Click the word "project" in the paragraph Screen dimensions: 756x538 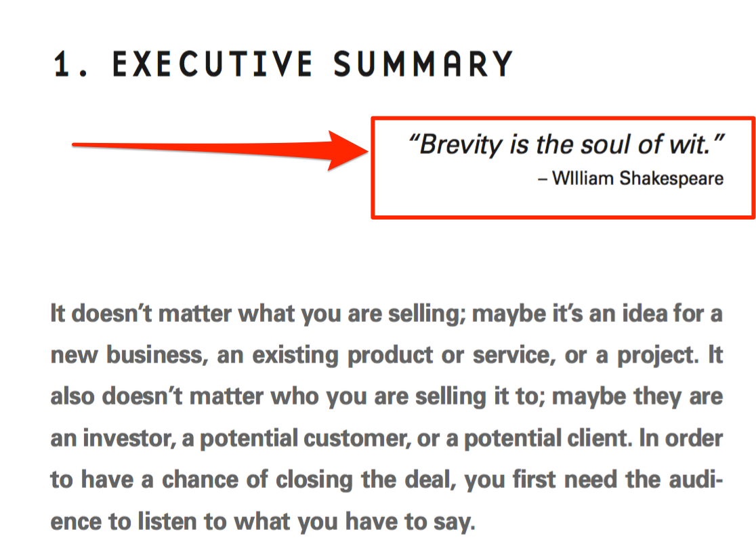click(x=656, y=355)
